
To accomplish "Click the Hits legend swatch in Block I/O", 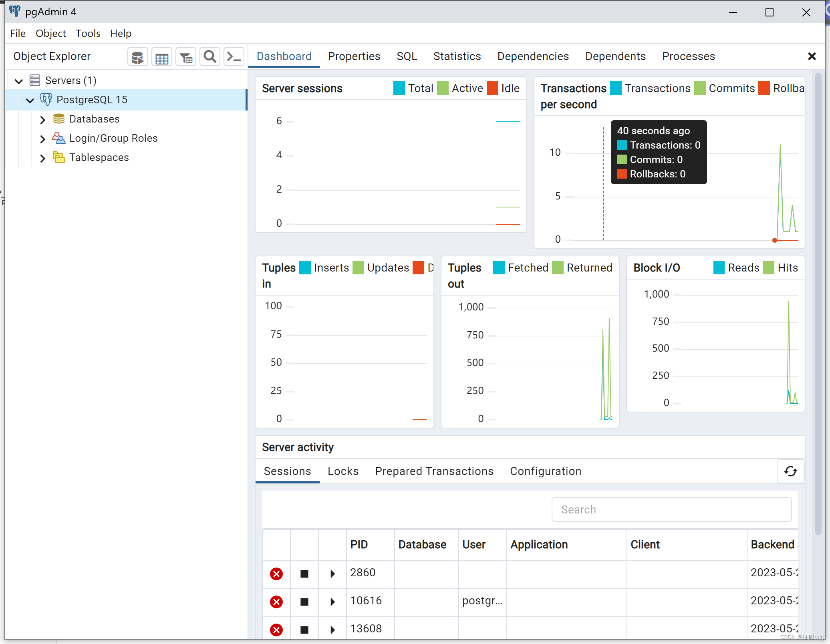I will [x=769, y=268].
